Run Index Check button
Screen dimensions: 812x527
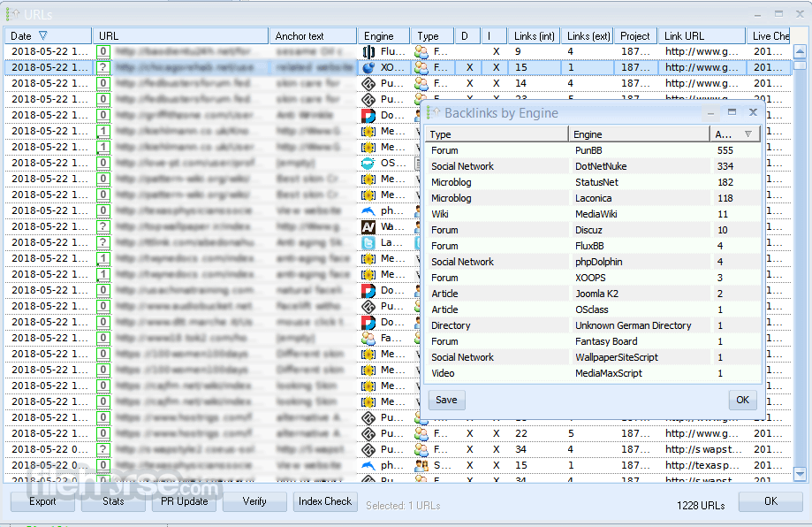[324, 501]
